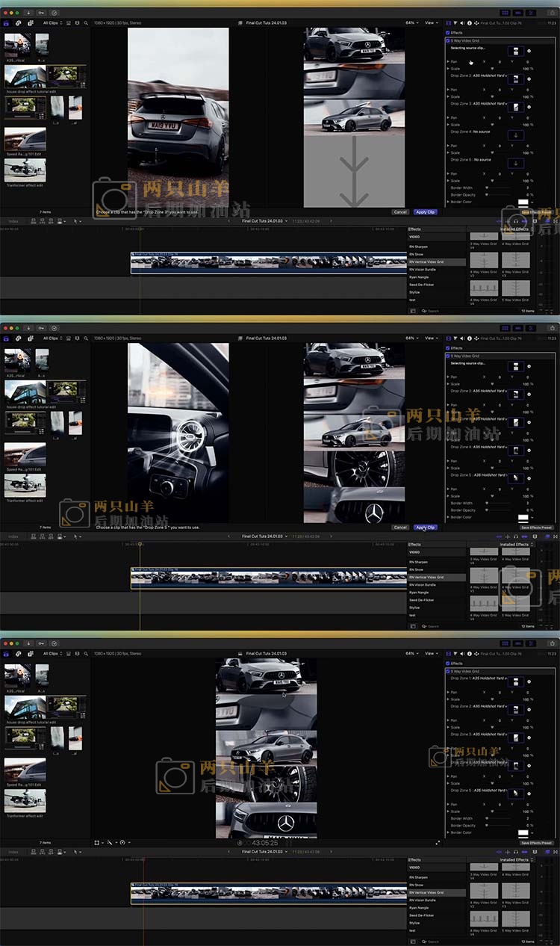
Task: Open the keyword key icon in the bottom window toolbar
Action: pyautogui.click(x=41, y=643)
